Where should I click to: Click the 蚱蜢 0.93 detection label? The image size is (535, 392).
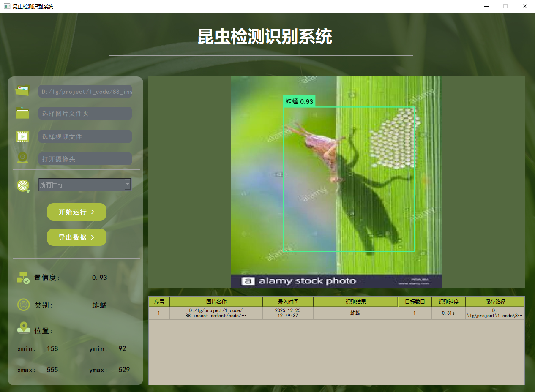point(299,101)
